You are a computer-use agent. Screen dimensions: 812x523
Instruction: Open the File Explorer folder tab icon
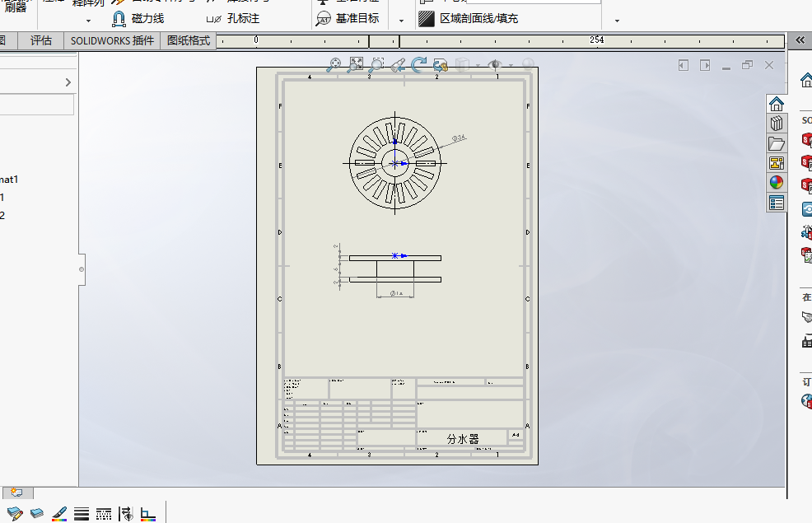click(777, 143)
